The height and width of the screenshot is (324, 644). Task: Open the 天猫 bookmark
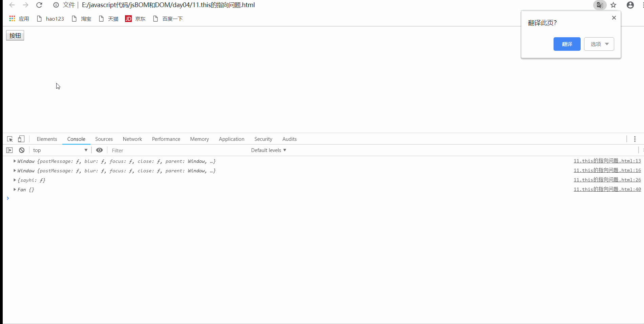[109, 19]
